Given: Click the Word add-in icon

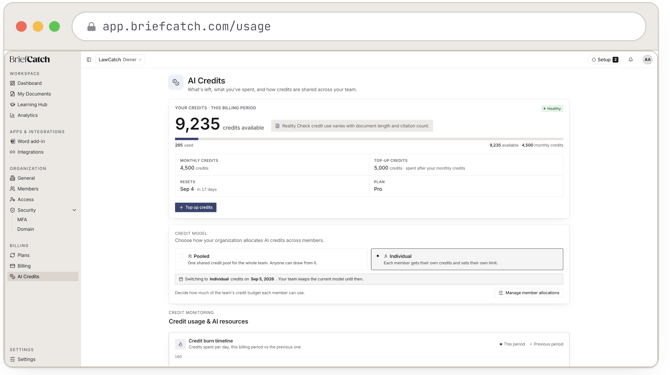Looking at the screenshot, I should [12, 141].
